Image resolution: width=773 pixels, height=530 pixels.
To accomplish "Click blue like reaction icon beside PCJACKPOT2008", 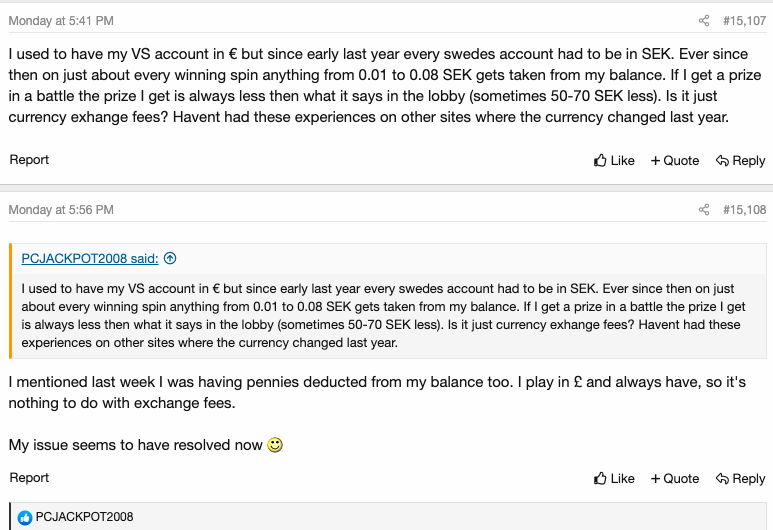I will (25, 517).
